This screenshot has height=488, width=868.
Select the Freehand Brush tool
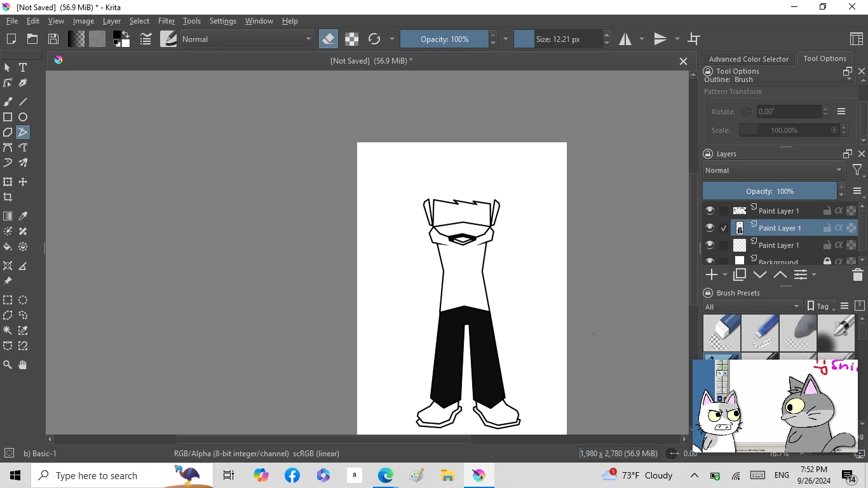pos(8,102)
